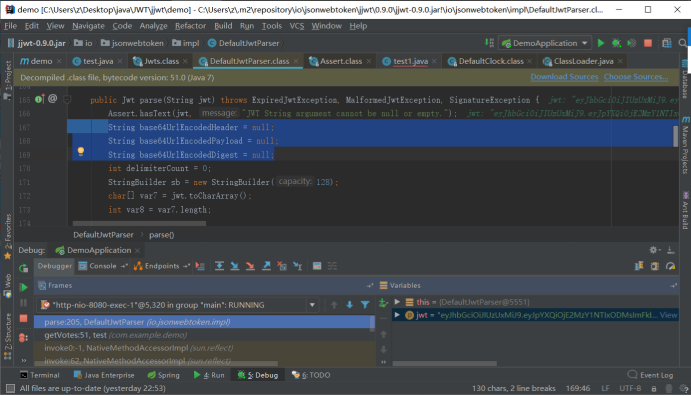
Task: Open the Event Log button
Action: coord(650,375)
